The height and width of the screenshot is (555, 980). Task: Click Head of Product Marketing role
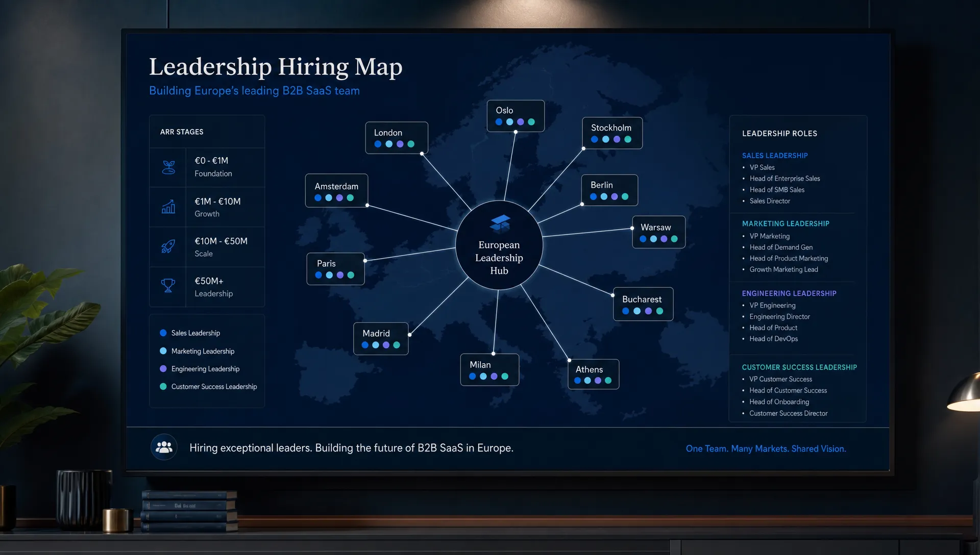pos(789,259)
